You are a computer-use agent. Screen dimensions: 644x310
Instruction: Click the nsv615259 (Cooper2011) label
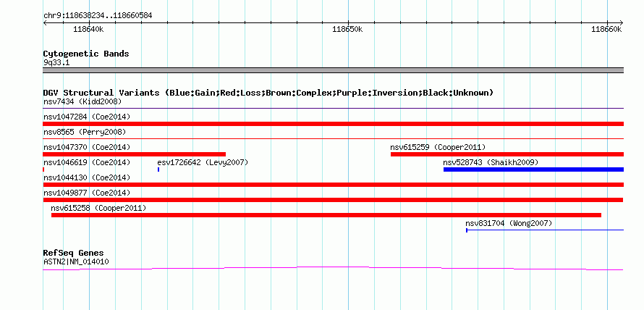click(x=438, y=147)
